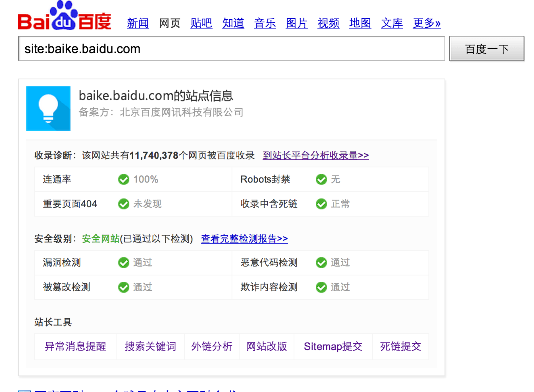Click the 重要页面404 label
The height and width of the screenshot is (392, 534).
click(x=70, y=204)
